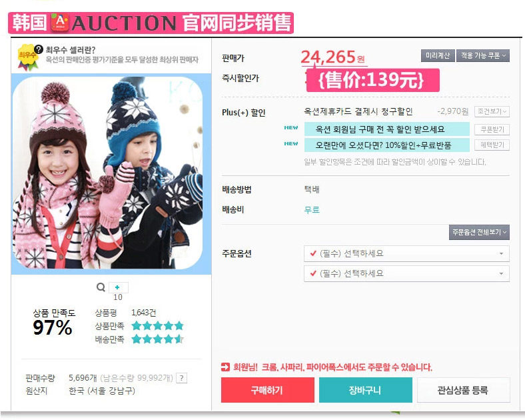This screenshot has width=525, height=420.
Task: Click the question mark box next to 남은수량
Action: (x=181, y=378)
